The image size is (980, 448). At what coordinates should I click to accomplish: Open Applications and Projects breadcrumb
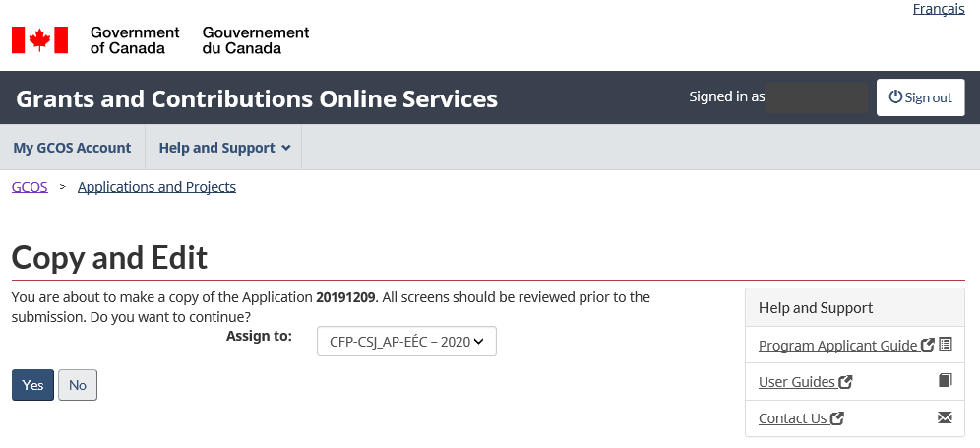[156, 187]
